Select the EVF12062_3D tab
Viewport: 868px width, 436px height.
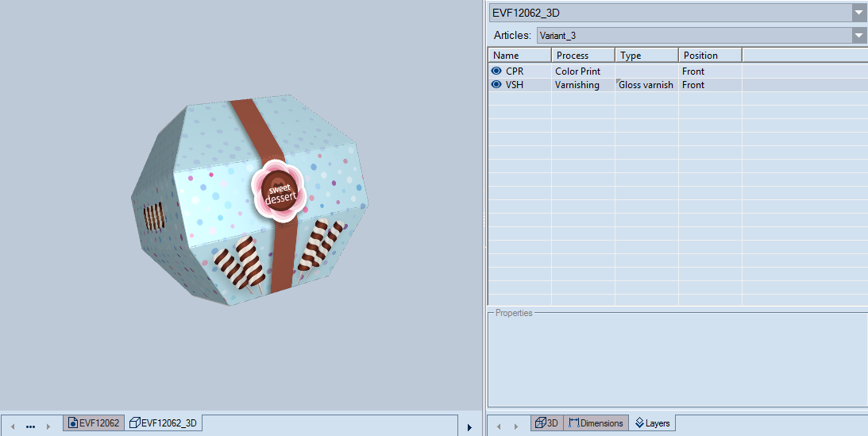coord(163,423)
